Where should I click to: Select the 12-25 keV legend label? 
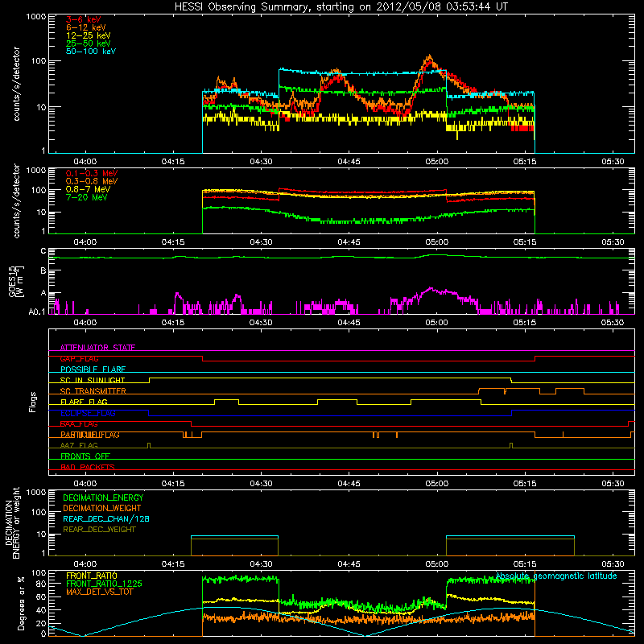click(89, 35)
